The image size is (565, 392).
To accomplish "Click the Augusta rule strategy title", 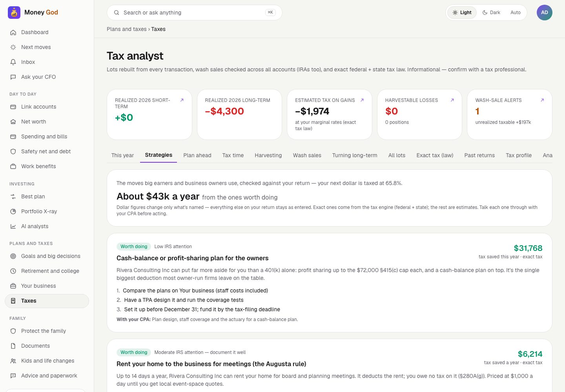I will point(211,364).
